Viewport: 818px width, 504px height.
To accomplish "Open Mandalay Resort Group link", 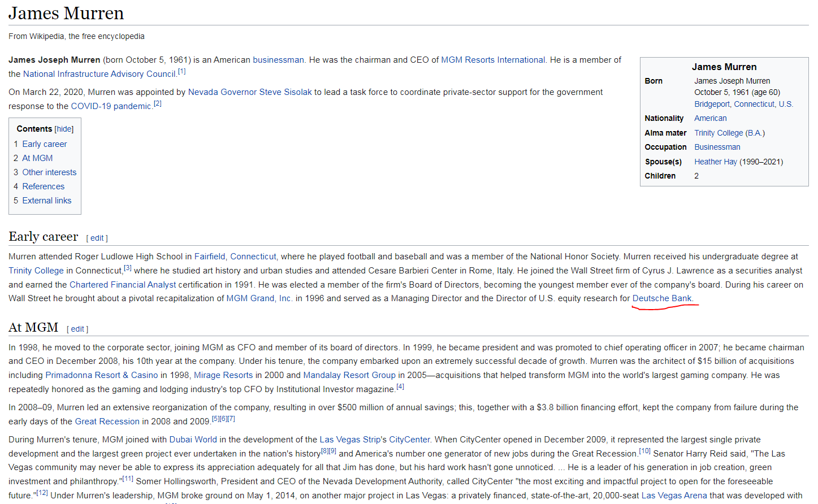I will click(x=349, y=375).
